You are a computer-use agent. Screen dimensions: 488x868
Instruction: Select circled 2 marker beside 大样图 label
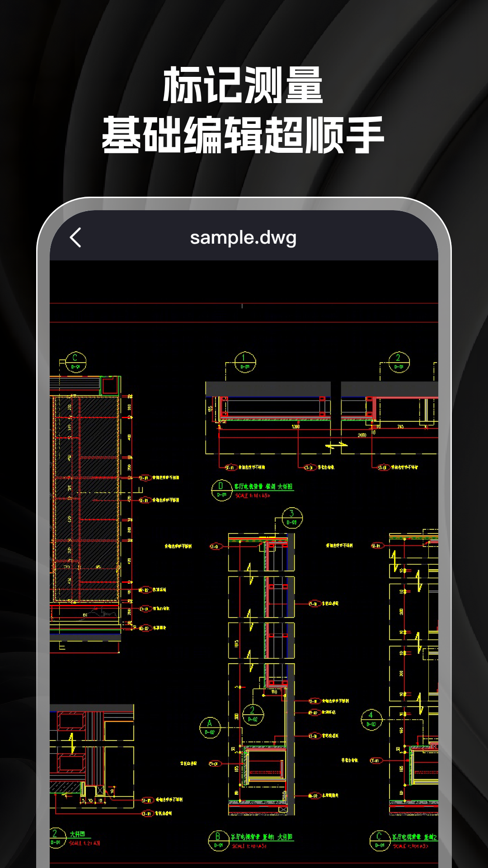click(56, 838)
